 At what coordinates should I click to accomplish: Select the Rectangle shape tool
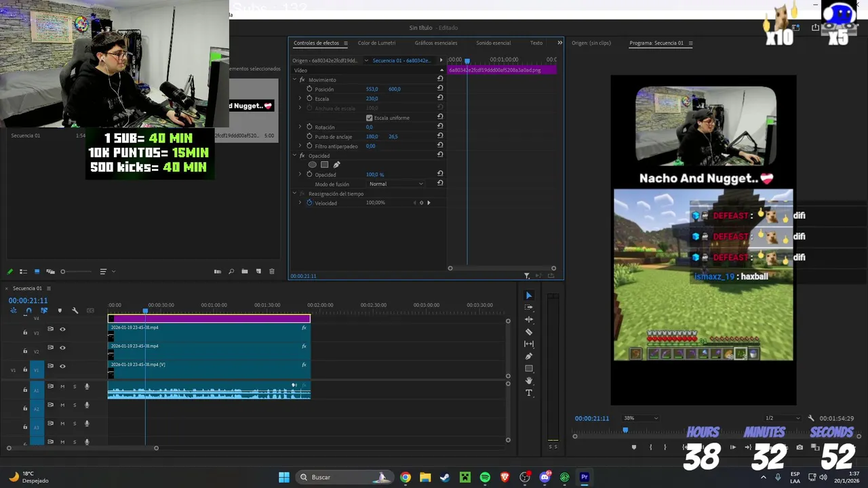click(x=529, y=369)
